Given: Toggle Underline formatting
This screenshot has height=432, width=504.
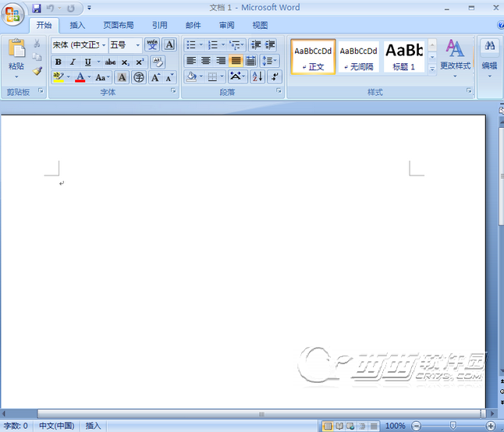Looking at the screenshot, I should point(87,62).
